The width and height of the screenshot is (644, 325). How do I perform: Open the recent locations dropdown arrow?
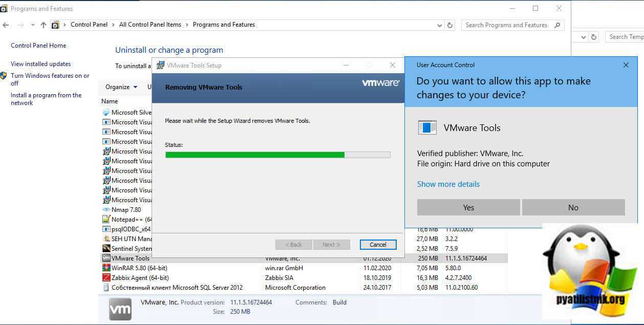tap(33, 25)
